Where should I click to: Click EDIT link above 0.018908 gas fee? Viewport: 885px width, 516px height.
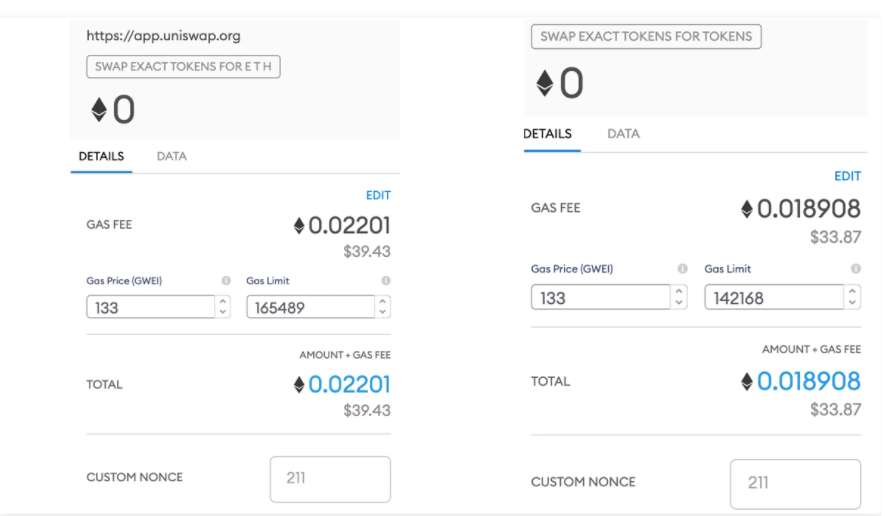(848, 176)
